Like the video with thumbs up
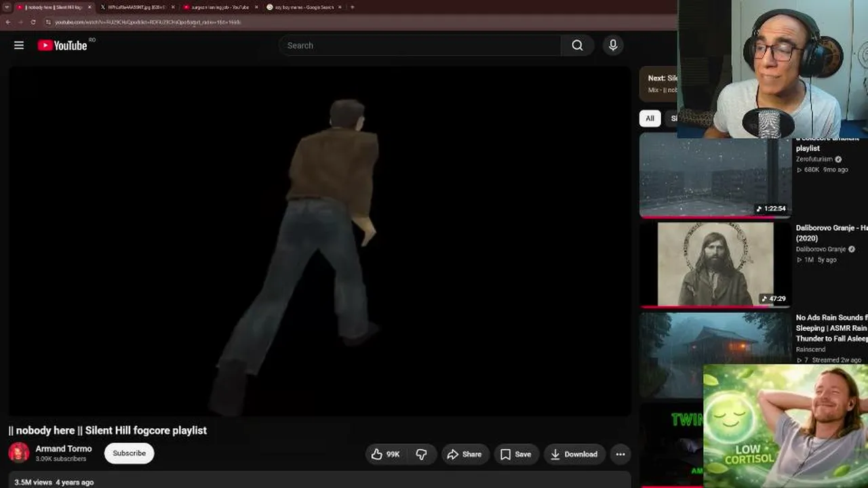 pos(385,454)
